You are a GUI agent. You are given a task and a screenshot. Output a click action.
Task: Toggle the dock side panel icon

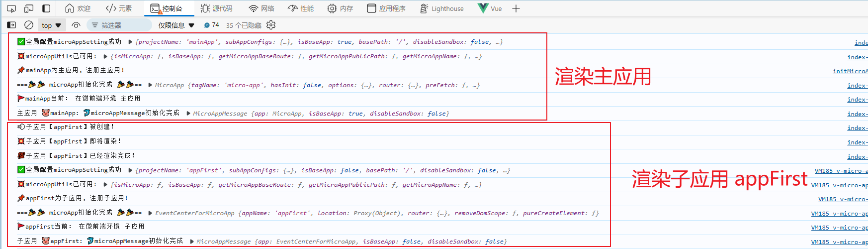click(46, 8)
